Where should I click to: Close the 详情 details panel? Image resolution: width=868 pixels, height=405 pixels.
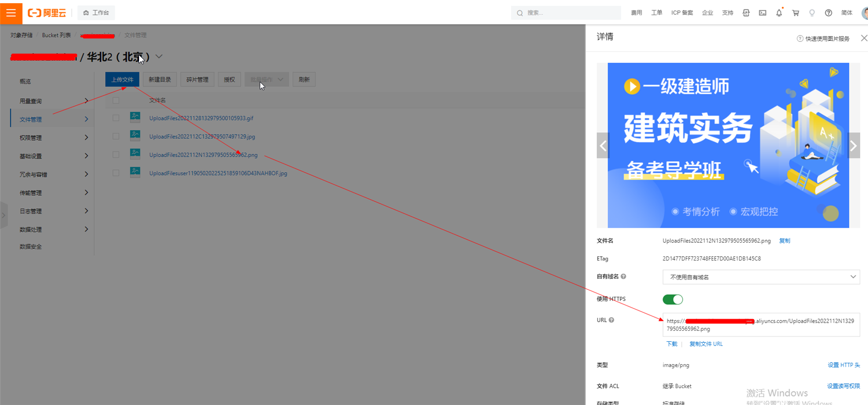pyautogui.click(x=864, y=38)
